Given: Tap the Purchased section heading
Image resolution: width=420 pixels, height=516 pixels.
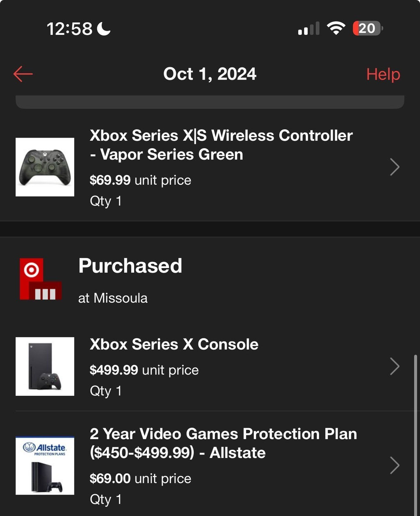Looking at the screenshot, I should 130,266.
